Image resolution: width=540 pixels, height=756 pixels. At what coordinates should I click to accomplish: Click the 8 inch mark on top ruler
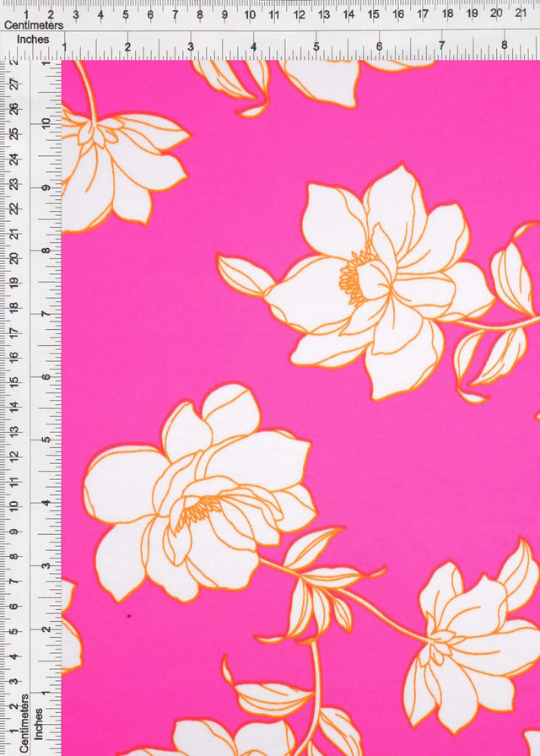point(504,46)
